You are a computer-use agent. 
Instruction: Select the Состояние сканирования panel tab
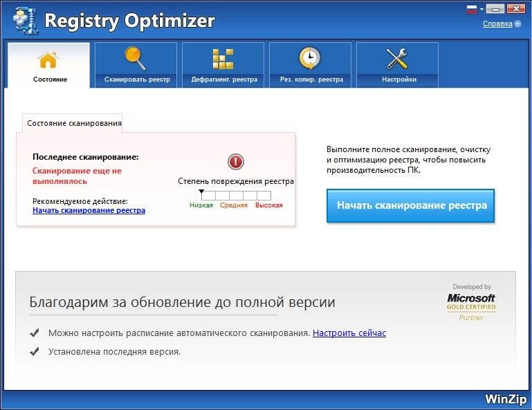(73, 123)
